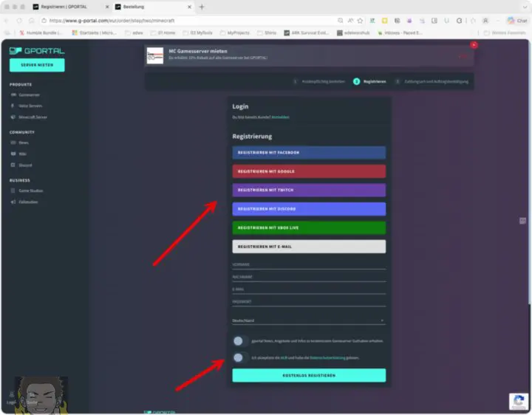The height and width of the screenshot is (415, 532).
Task: Open Game Studios under Business
Action: click(30, 191)
